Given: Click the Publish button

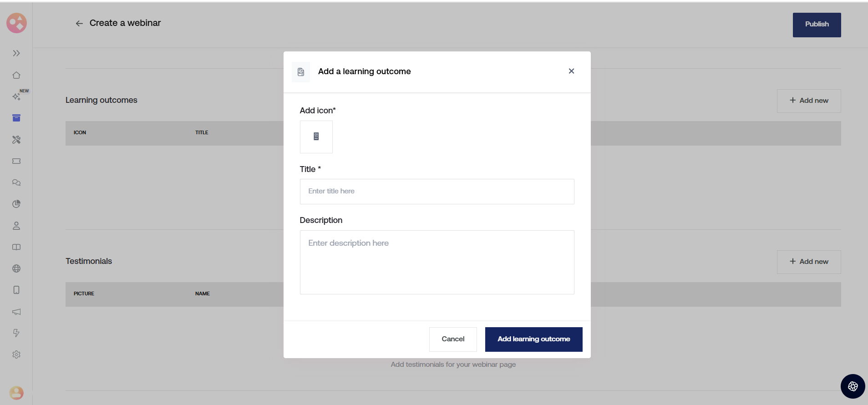Looking at the screenshot, I should 817,25.
